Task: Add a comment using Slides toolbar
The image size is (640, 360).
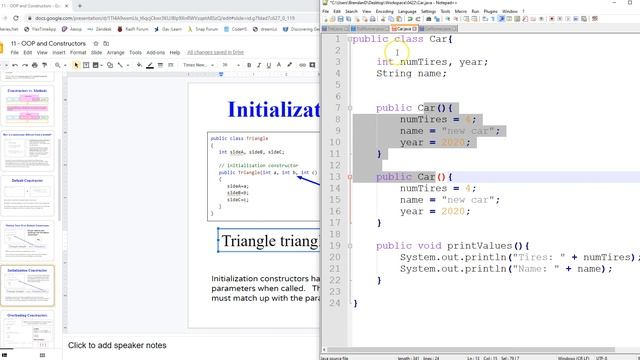Action: [312, 65]
